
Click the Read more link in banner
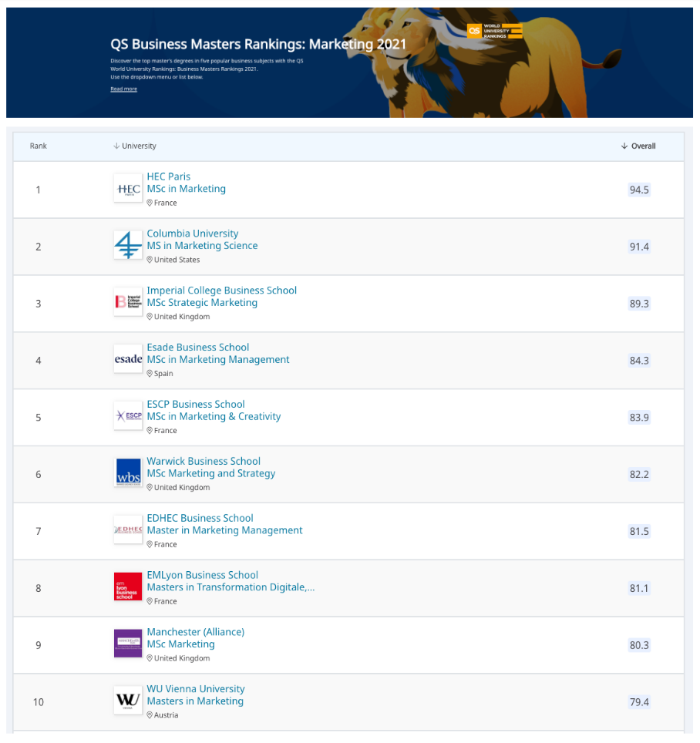click(x=123, y=89)
